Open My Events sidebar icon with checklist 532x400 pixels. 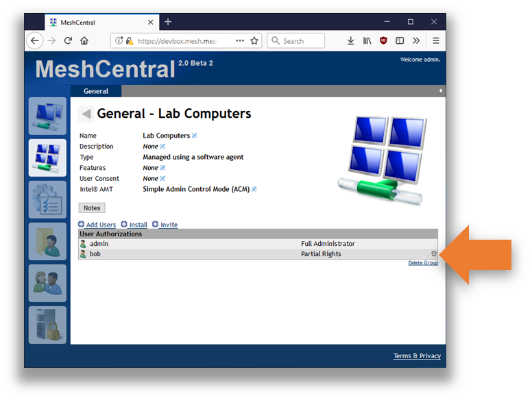tap(47, 199)
